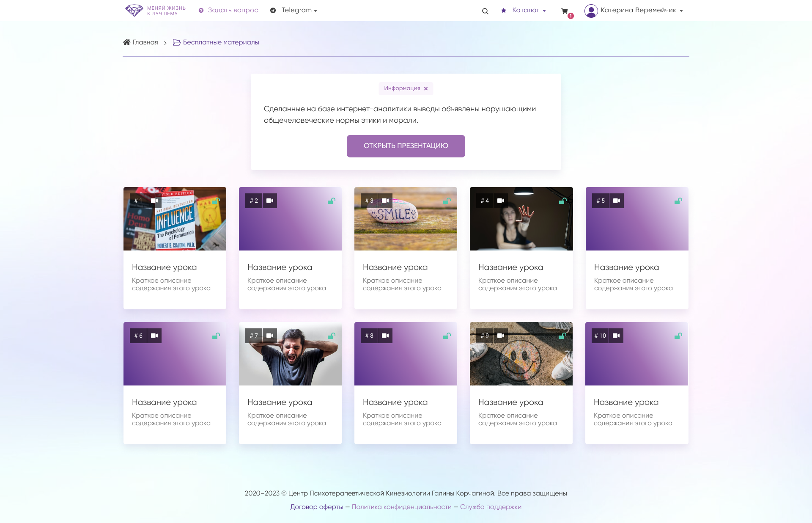Click the Название урока title of lesson #10
This screenshot has height=523, width=812.
626,402
